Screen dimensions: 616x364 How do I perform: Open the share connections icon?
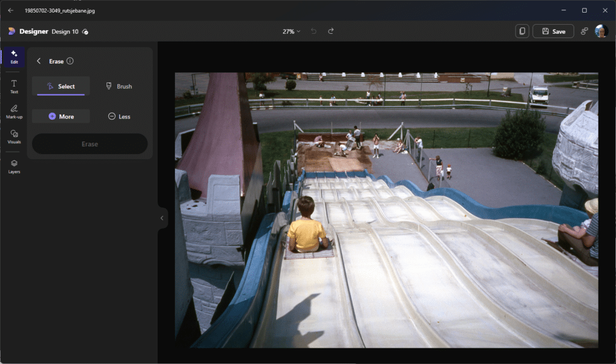[x=584, y=31]
